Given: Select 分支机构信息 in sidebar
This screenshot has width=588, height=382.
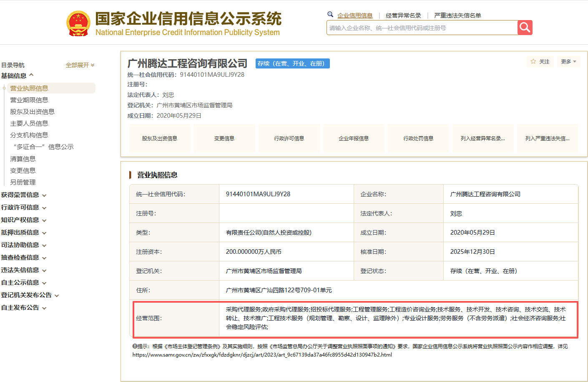Looking at the screenshot, I should 29,135.
